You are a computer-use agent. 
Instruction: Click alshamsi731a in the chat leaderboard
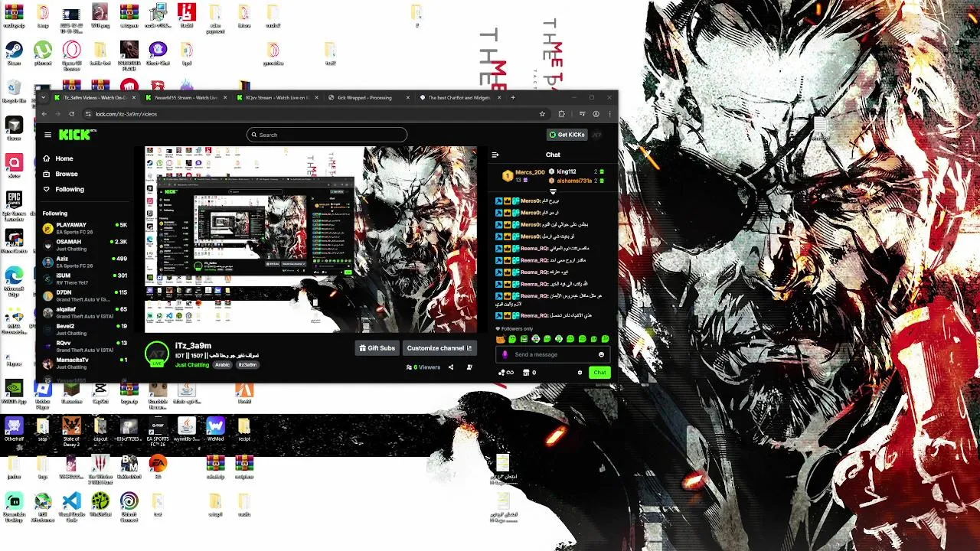pos(574,181)
